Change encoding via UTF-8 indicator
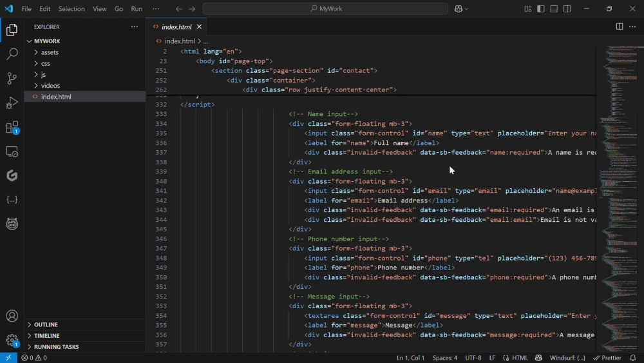 click(473, 358)
